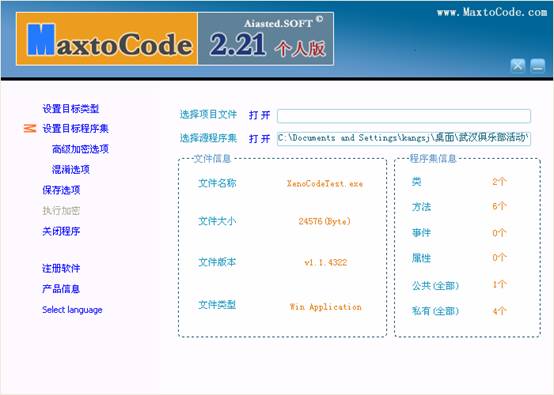Click the 类 count 2个
The image size is (554, 395).
pos(500,182)
